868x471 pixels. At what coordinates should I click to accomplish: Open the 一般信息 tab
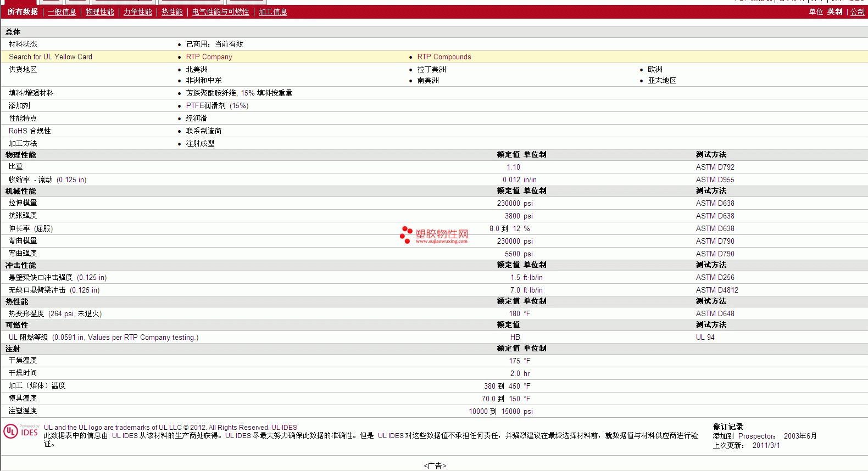click(62, 12)
